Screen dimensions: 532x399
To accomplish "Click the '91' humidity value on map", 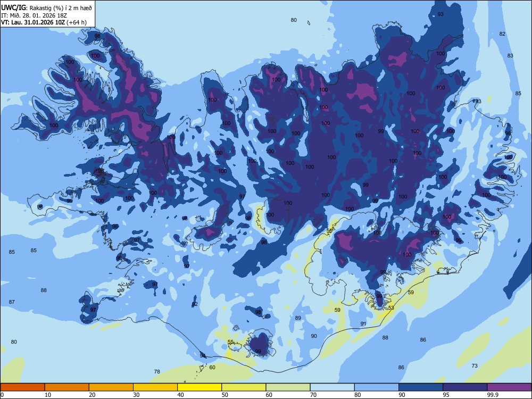I will [x=363, y=323].
